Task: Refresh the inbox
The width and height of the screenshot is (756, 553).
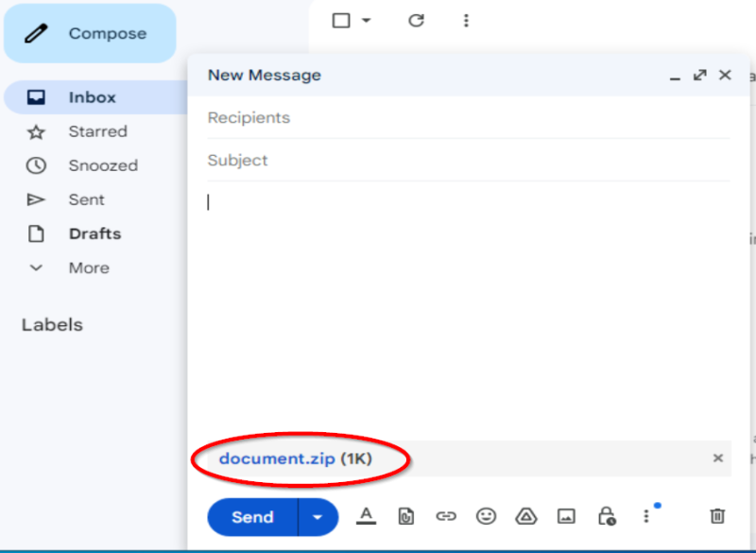Action: coord(416,19)
